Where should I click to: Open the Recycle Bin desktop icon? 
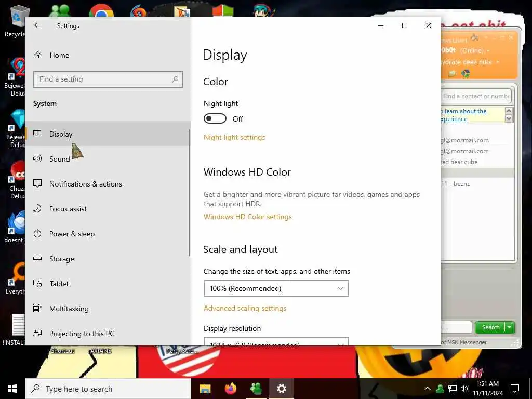tap(16, 21)
